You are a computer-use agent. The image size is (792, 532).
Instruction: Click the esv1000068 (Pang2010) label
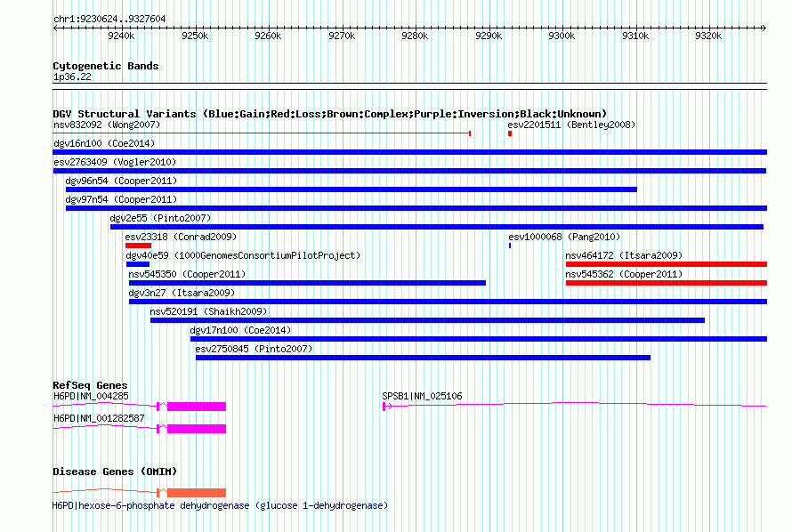tap(564, 237)
